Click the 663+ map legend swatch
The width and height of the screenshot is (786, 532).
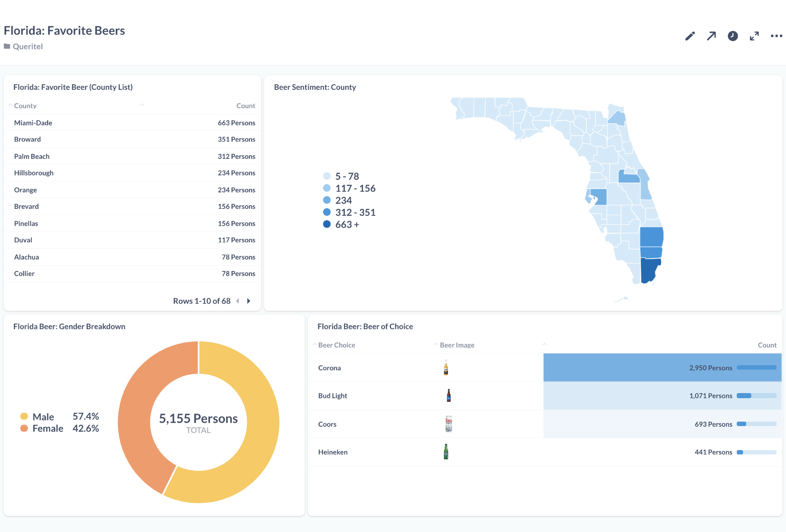pyautogui.click(x=327, y=224)
